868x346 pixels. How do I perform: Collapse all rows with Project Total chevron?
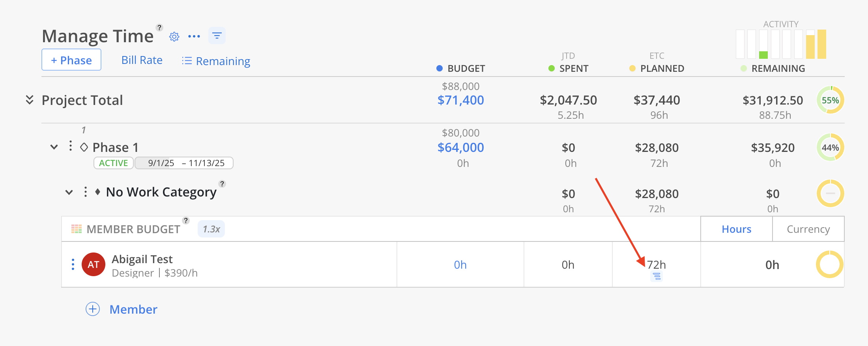pos(30,100)
